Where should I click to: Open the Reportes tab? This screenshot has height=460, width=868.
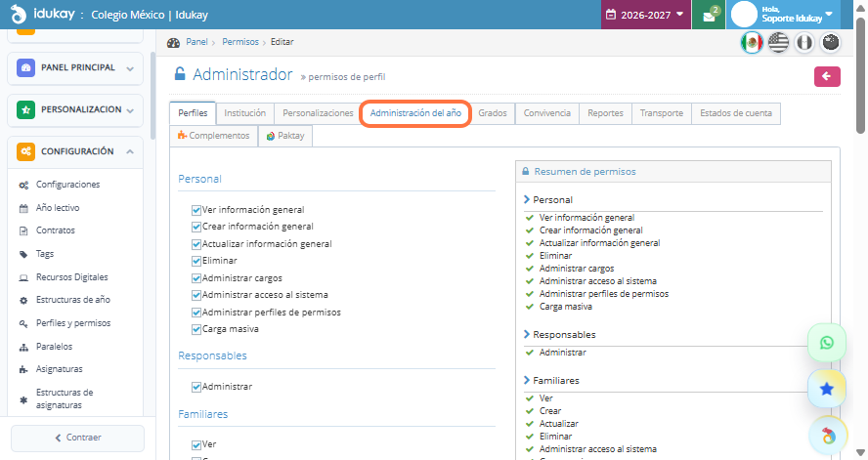(x=606, y=113)
